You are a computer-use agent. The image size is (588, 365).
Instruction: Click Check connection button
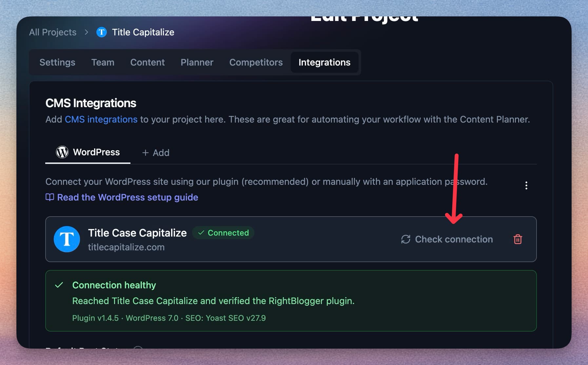pos(447,239)
